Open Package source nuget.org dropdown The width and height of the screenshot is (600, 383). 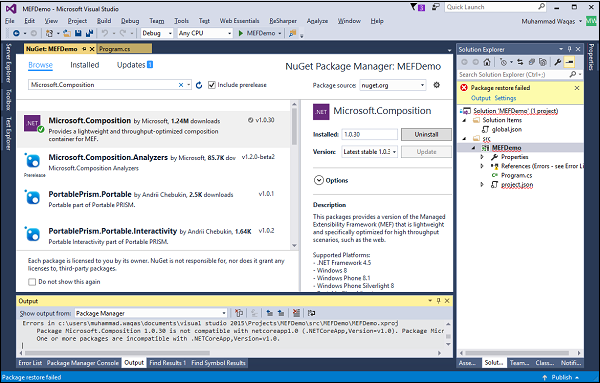pyautogui.click(x=393, y=85)
